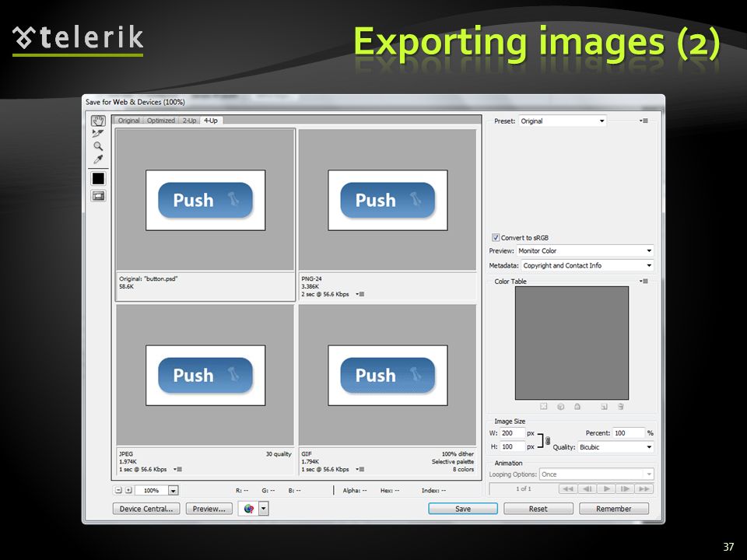
Task: Select the Original button.psd preview pane
Action: coord(205,215)
